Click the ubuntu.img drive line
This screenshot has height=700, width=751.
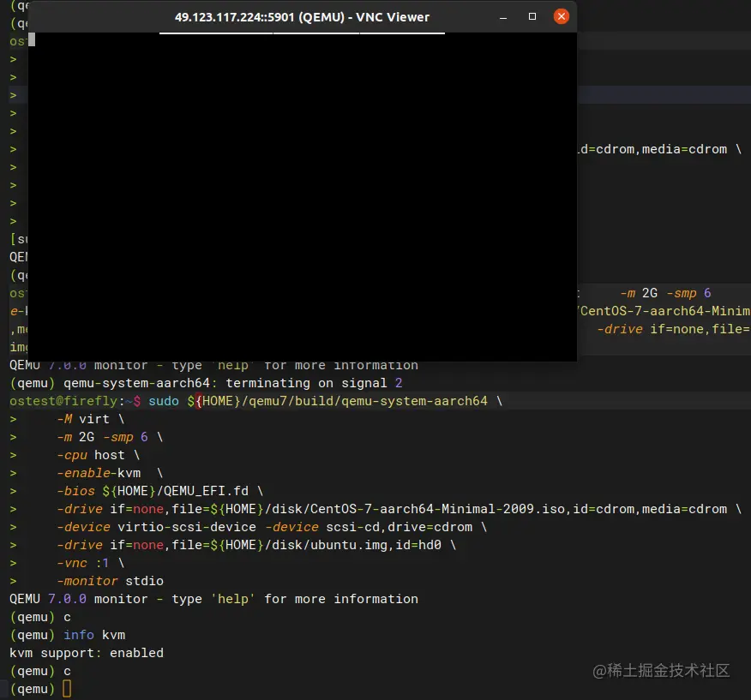click(256, 545)
